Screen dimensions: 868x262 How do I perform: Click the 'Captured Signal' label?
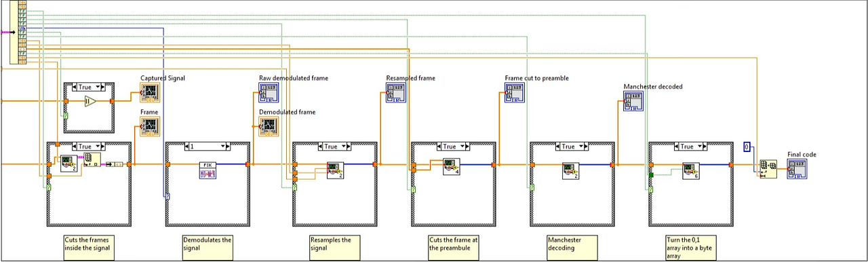(163, 78)
